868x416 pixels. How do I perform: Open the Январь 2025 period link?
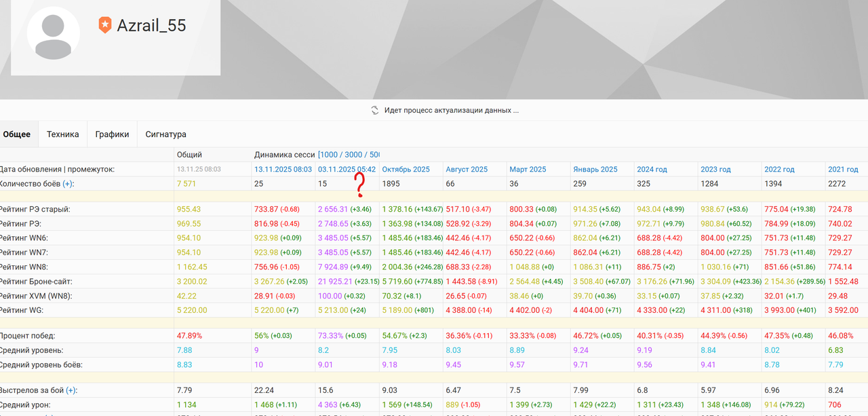[595, 170]
